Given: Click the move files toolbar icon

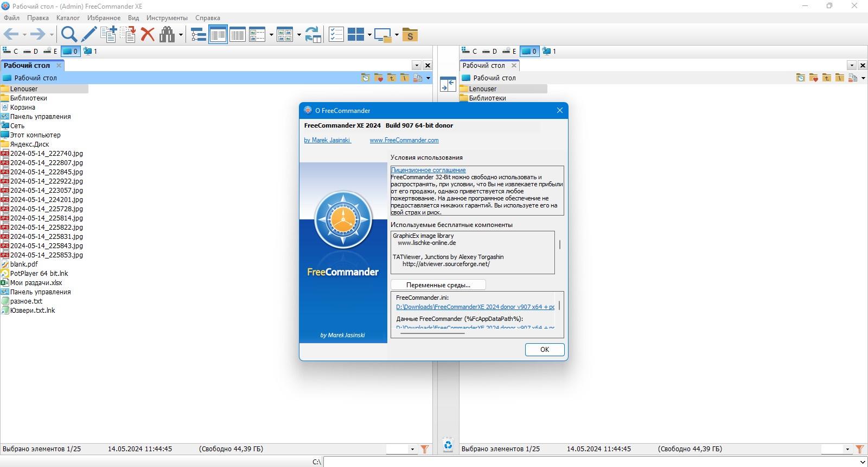Looking at the screenshot, I should pos(128,35).
